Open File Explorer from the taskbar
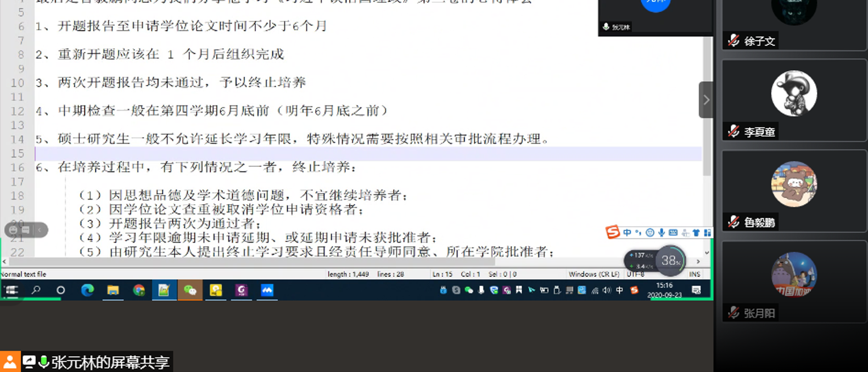Screen dimensions: 868x372 [113, 290]
